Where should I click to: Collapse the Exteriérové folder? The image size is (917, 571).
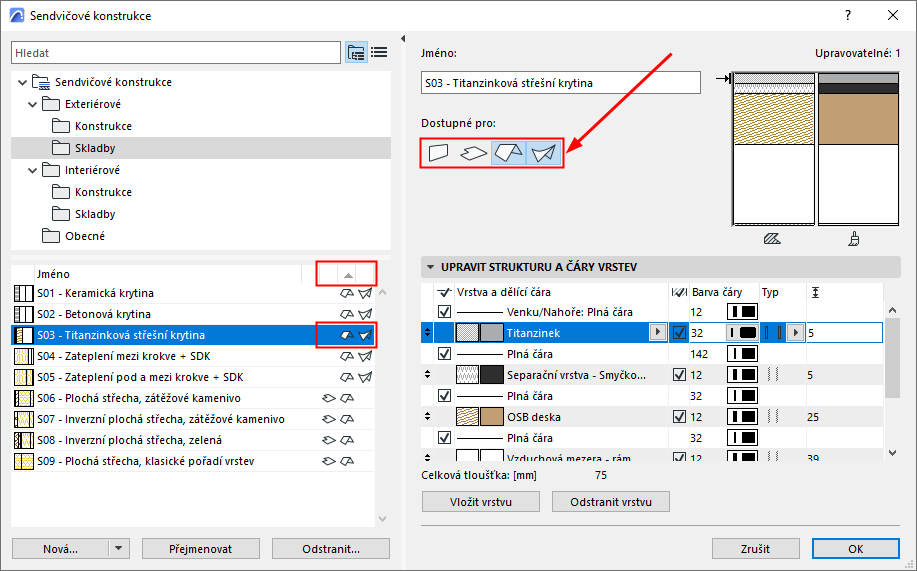coord(33,104)
